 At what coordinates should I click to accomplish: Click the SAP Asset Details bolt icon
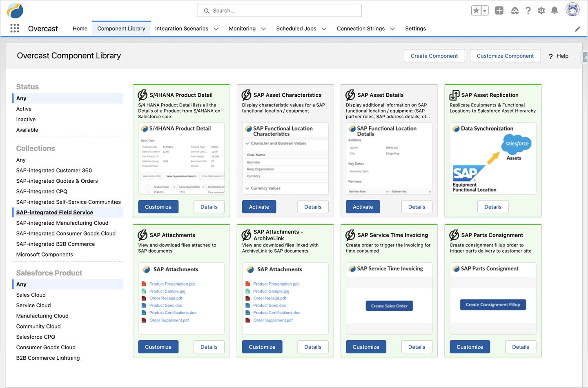350,95
